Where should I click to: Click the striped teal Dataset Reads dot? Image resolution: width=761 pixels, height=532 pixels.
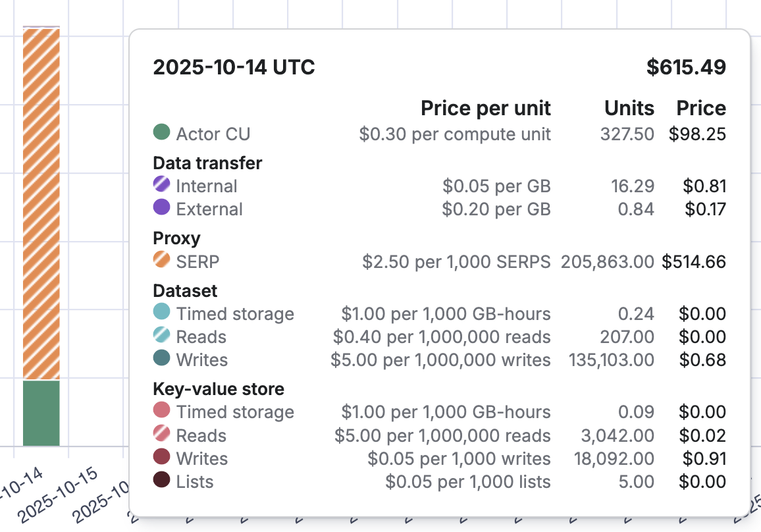pyautogui.click(x=161, y=336)
